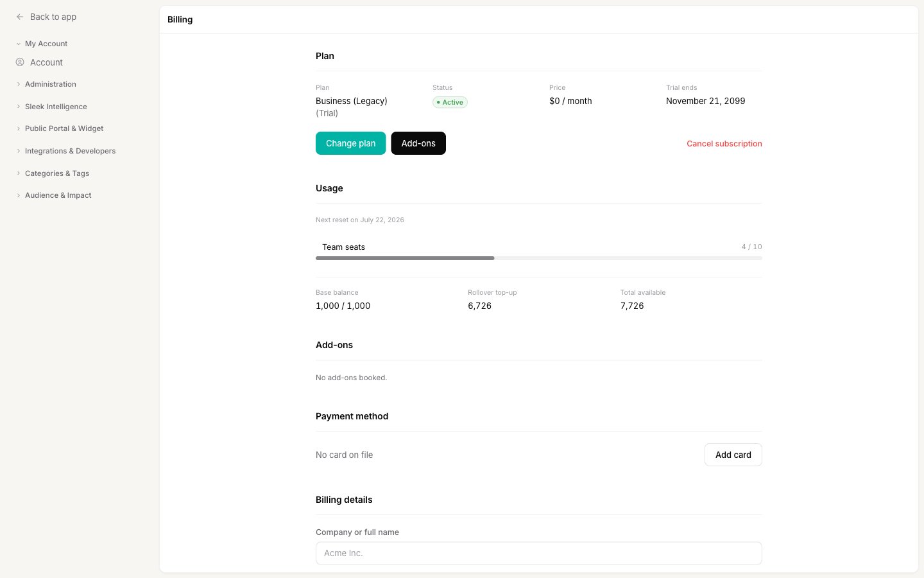Focus the Company or full name field

click(539, 553)
